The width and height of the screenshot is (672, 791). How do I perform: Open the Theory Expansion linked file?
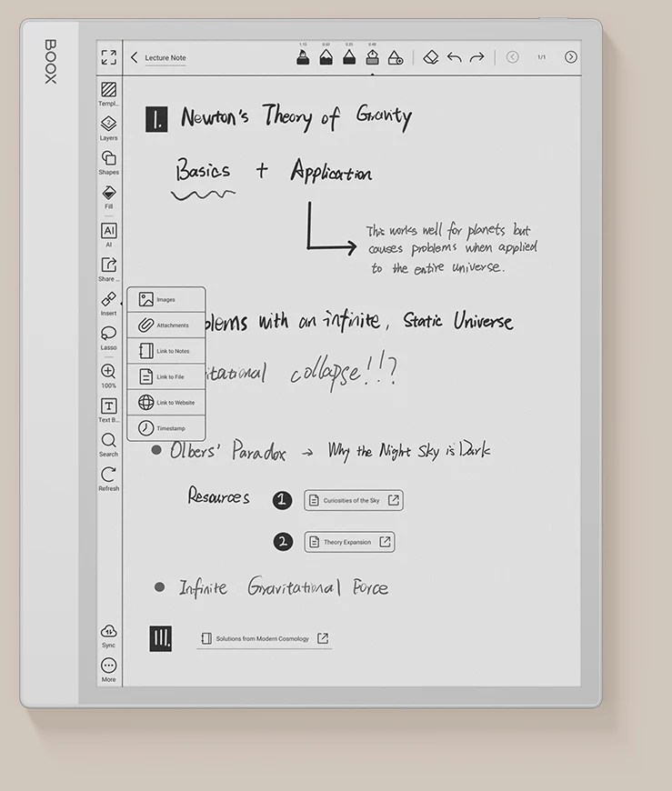coord(348,542)
